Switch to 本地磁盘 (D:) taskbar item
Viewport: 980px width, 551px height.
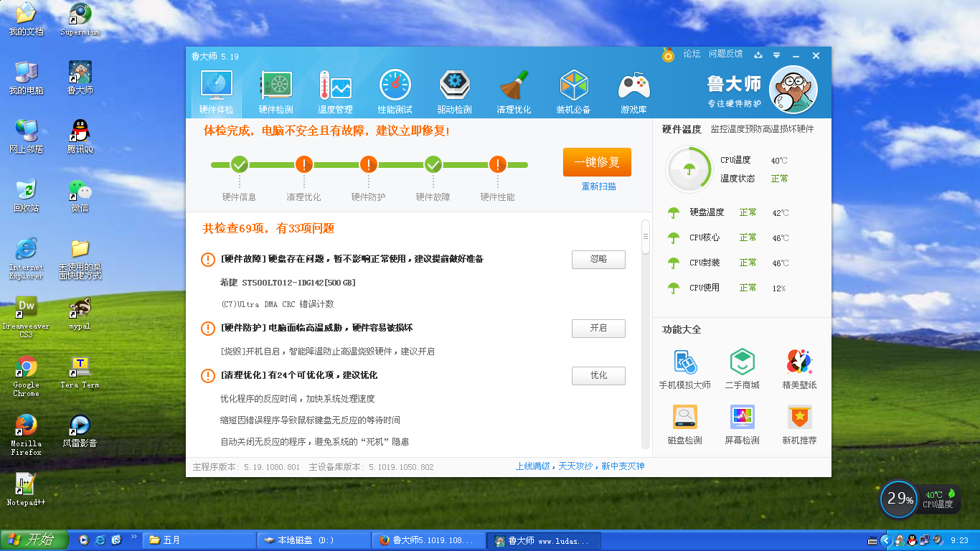(314, 540)
